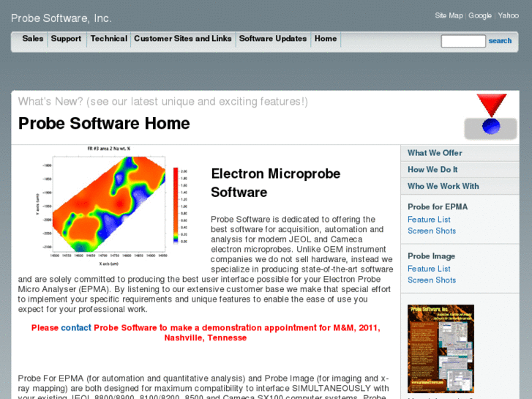Follow the Yahoo link in header

click(508, 15)
